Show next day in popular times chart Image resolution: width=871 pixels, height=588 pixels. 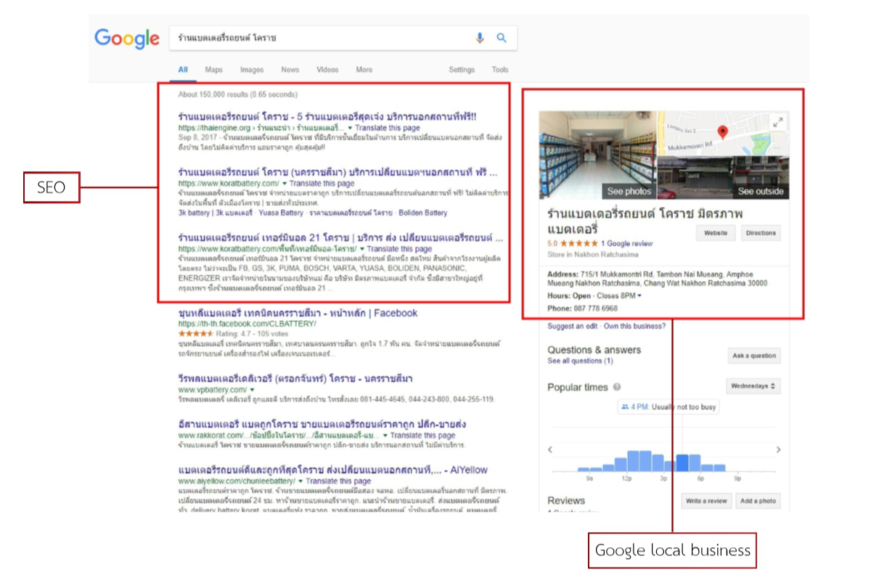point(778,449)
